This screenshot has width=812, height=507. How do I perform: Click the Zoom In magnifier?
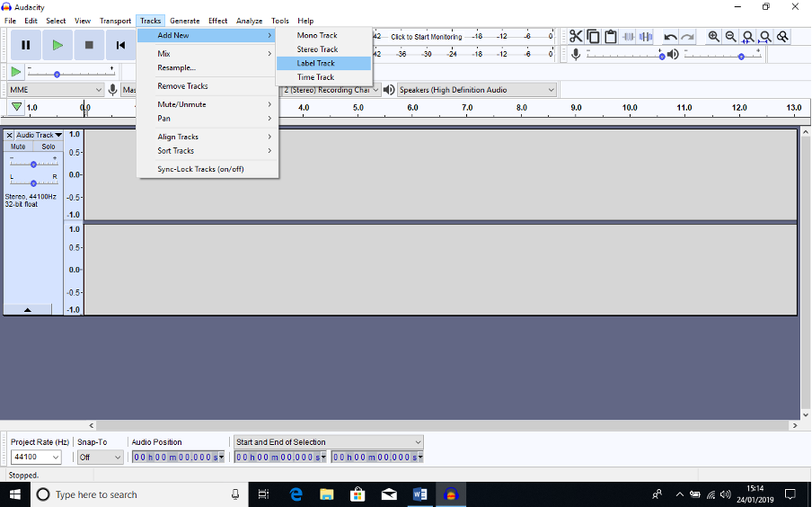coord(713,36)
